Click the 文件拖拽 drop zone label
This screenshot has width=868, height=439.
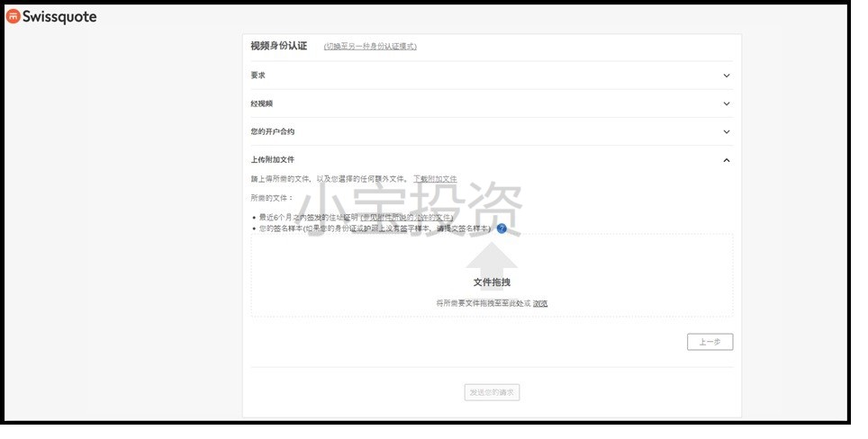[492, 282]
